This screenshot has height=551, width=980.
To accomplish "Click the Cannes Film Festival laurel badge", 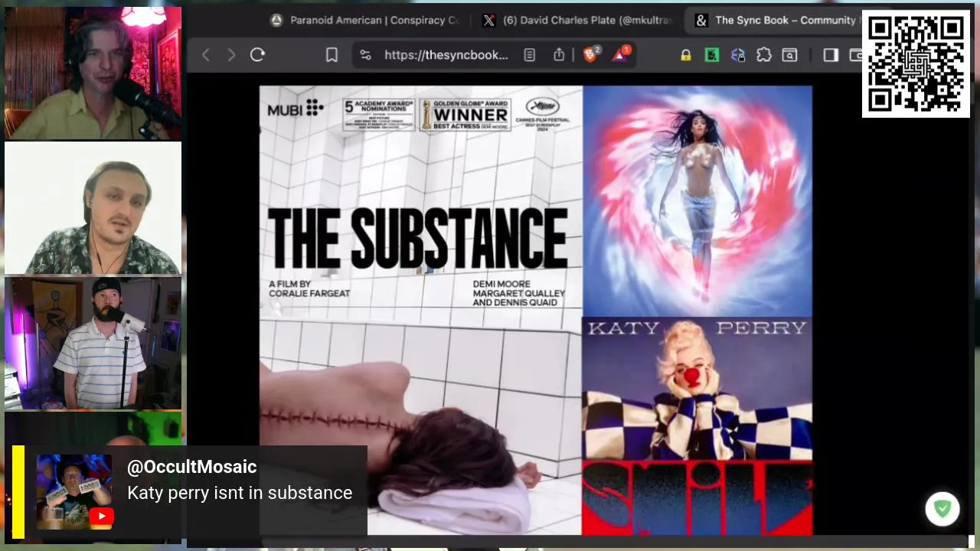I will pyautogui.click(x=543, y=115).
